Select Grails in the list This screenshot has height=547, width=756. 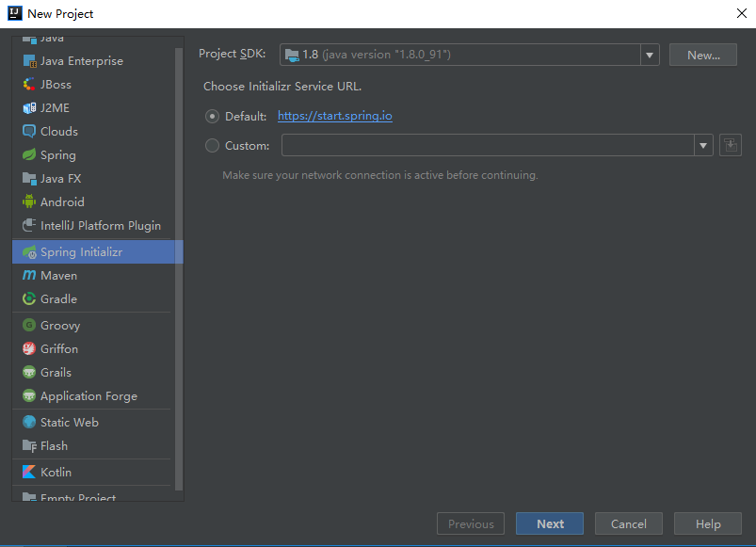92,372
